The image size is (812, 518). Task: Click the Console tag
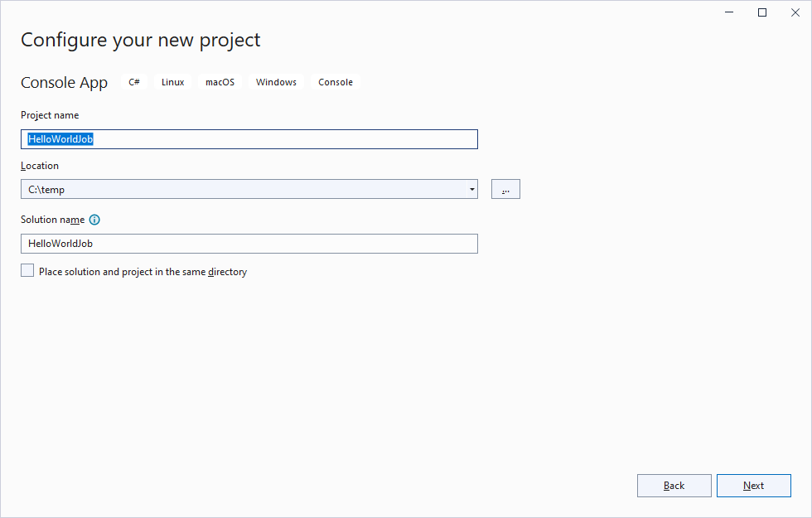point(335,82)
